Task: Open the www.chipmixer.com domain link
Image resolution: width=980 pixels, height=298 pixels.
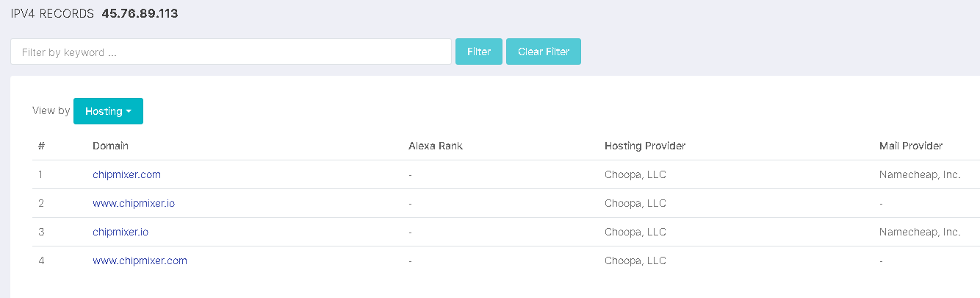Action: (140, 260)
